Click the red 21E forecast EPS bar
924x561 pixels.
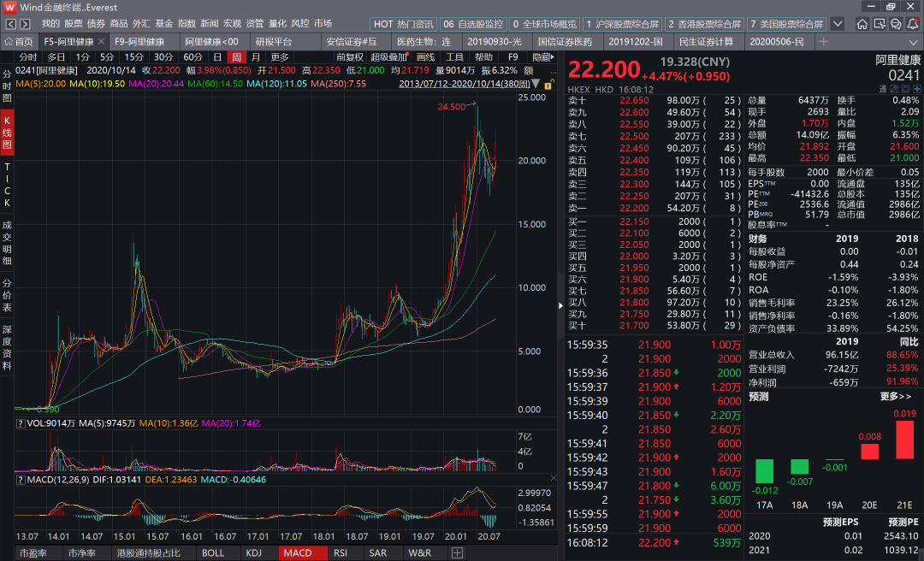[x=904, y=439]
